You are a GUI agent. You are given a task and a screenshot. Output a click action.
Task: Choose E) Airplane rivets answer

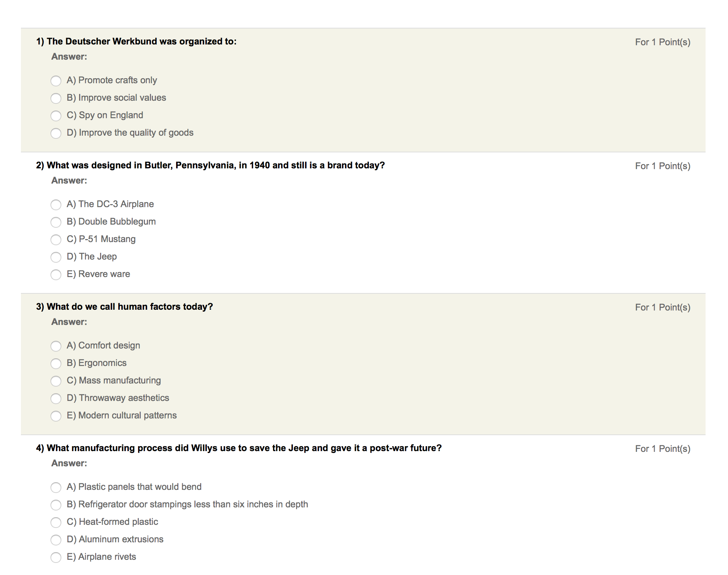pyautogui.click(x=56, y=557)
